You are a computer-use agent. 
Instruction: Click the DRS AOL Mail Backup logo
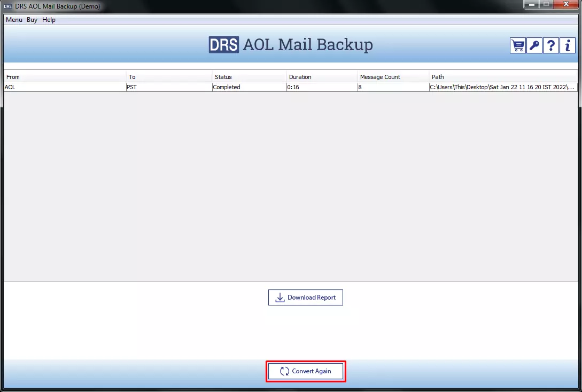click(x=291, y=45)
